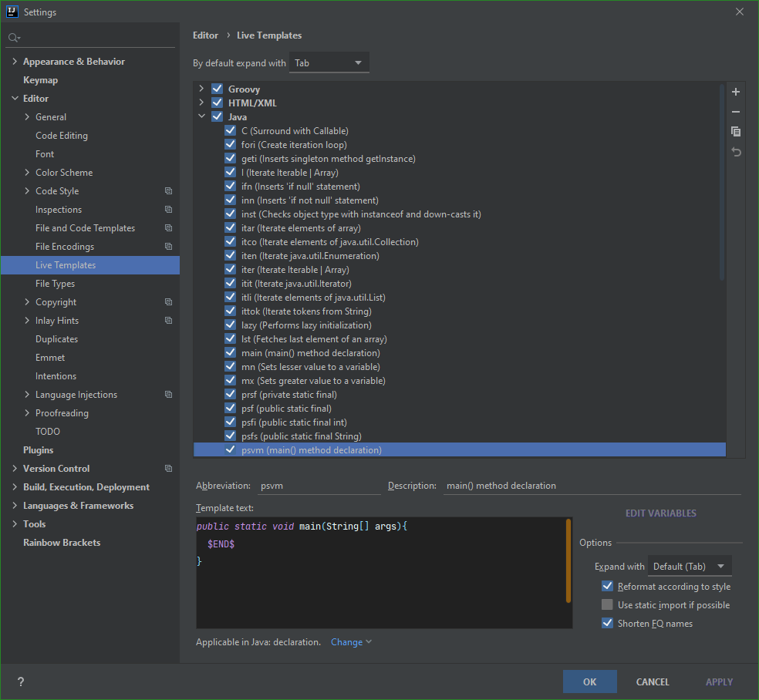Image resolution: width=759 pixels, height=700 pixels.
Task: Disable Reformat according to style
Action: pos(608,586)
